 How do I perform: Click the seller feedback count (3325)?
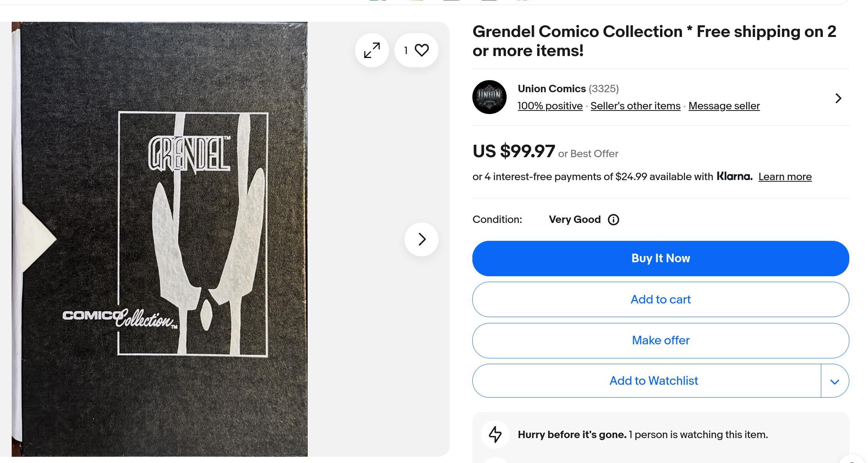coord(604,89)
